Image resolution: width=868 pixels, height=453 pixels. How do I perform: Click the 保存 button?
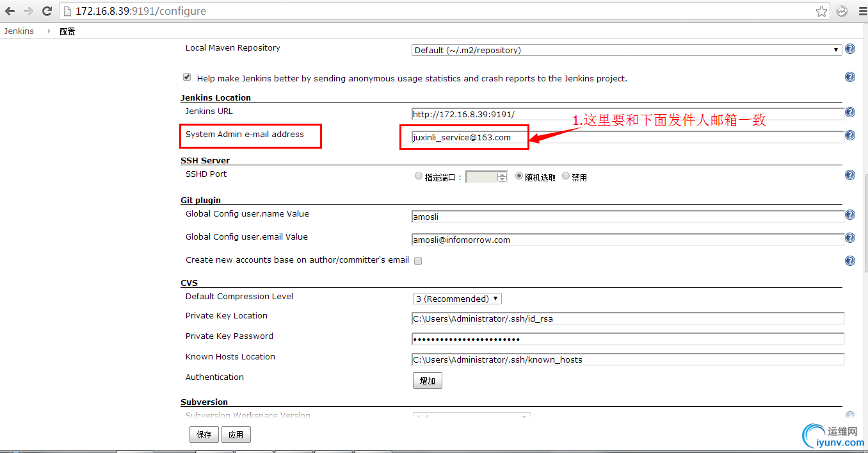coord(204,434)
